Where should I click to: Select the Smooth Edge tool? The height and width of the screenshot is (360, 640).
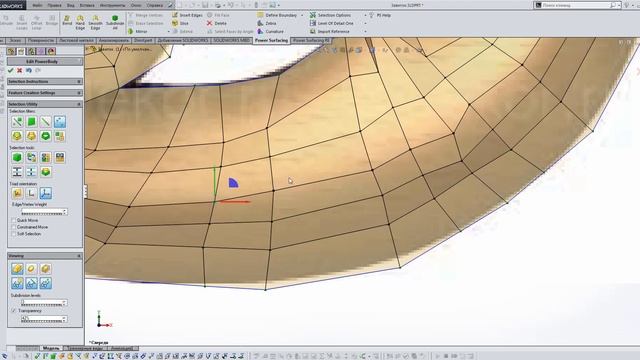point(96,22)
